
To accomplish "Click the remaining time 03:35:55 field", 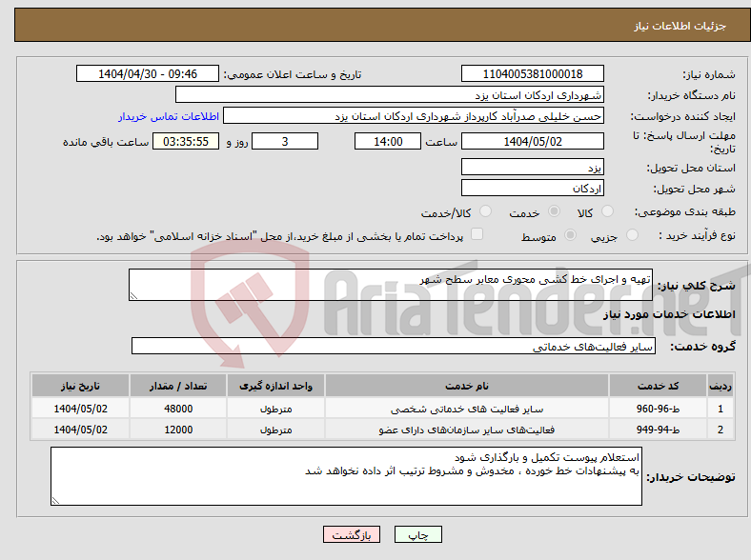I will coord(186,141).
